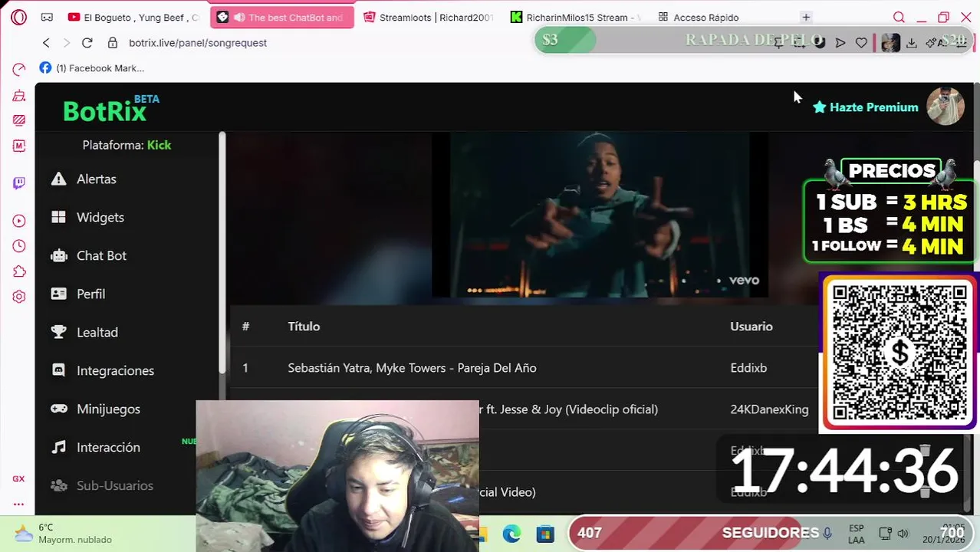Open GX Control speedometer in Opera sidebar
The height and width of the screenshot is (552, 980).
(19, 70)
